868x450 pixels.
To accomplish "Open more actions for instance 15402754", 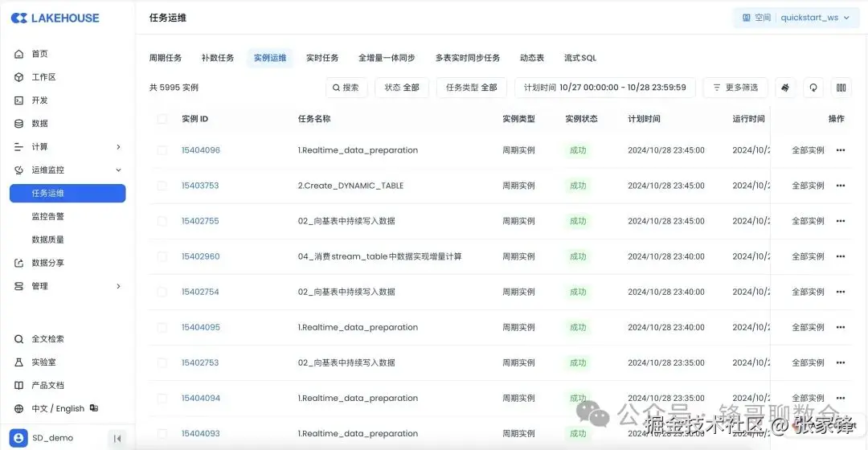I will pos(841,292).
